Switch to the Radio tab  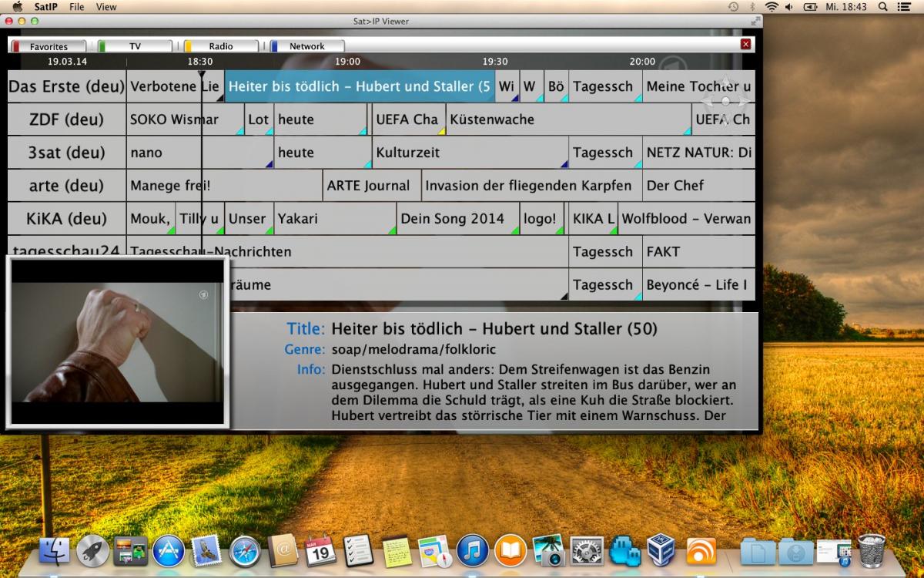pyautogui.click(x=221, y=46)
